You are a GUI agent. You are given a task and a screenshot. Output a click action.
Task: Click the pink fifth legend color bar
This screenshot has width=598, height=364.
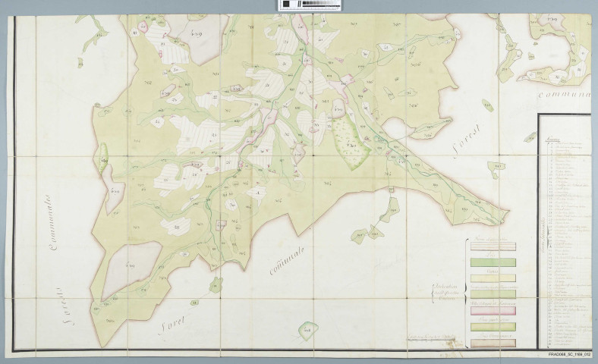(492, 310)
